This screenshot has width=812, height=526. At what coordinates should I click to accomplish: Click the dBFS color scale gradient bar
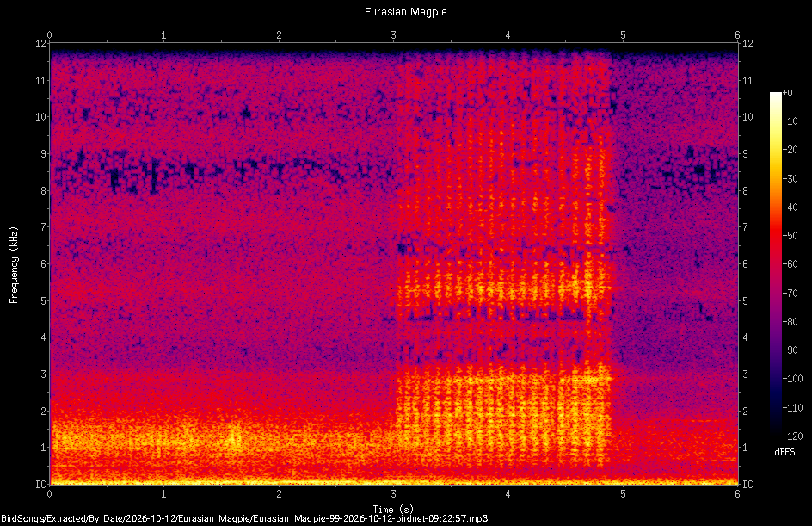(775, 263)
